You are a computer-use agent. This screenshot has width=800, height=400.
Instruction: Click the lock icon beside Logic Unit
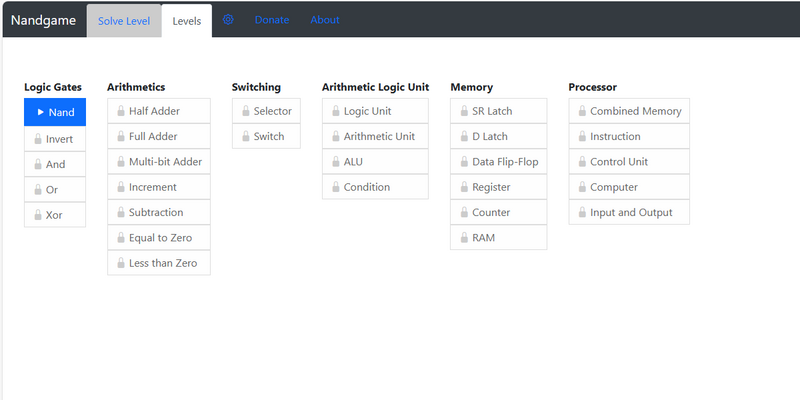[336, 111]
